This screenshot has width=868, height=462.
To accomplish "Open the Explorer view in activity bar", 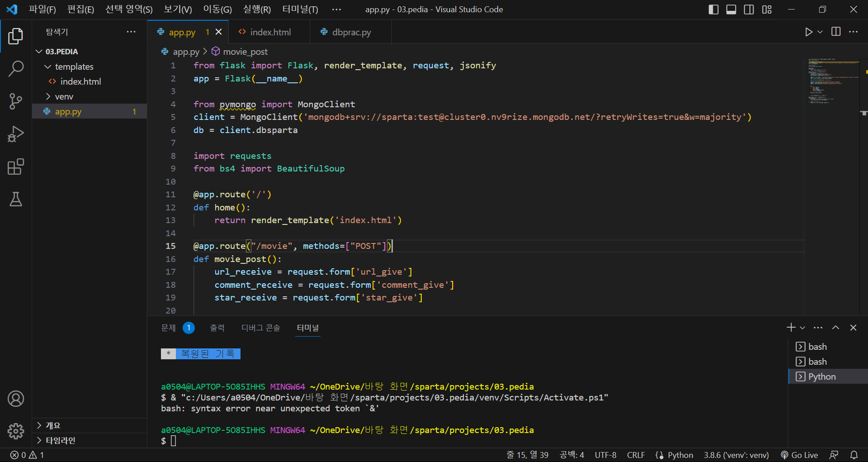I will [16, 36].
